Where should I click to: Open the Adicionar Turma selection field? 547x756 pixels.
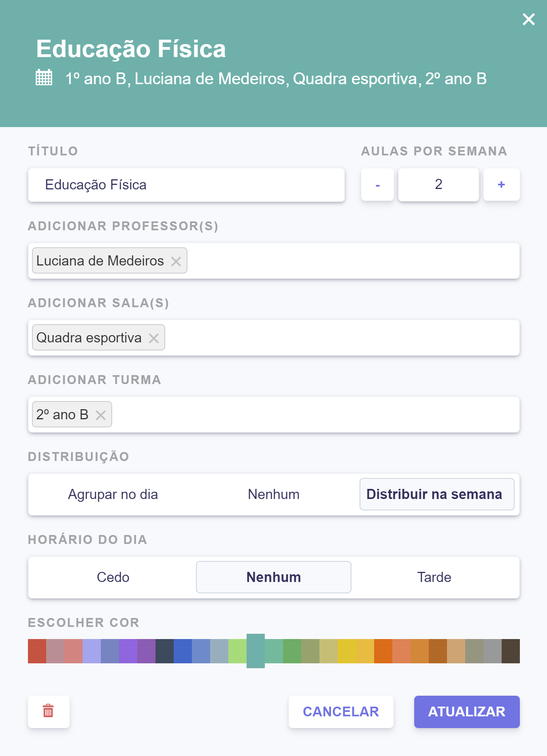point(316,415)
